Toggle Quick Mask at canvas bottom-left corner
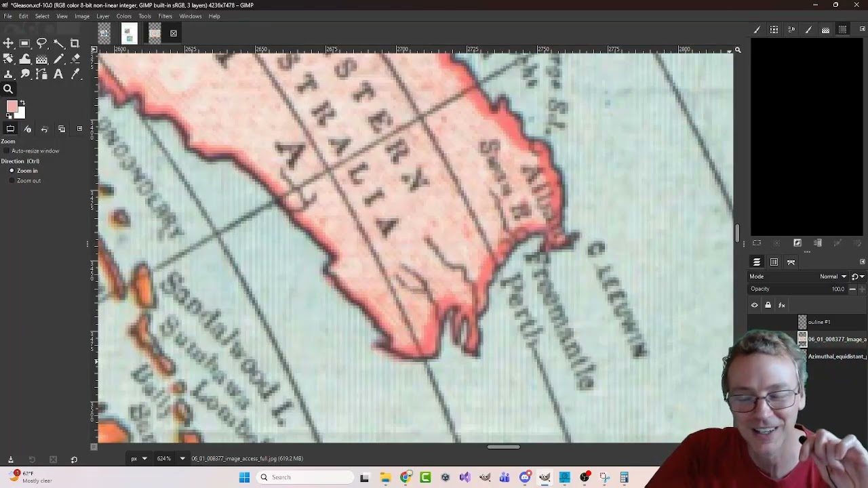 (94, 447)
